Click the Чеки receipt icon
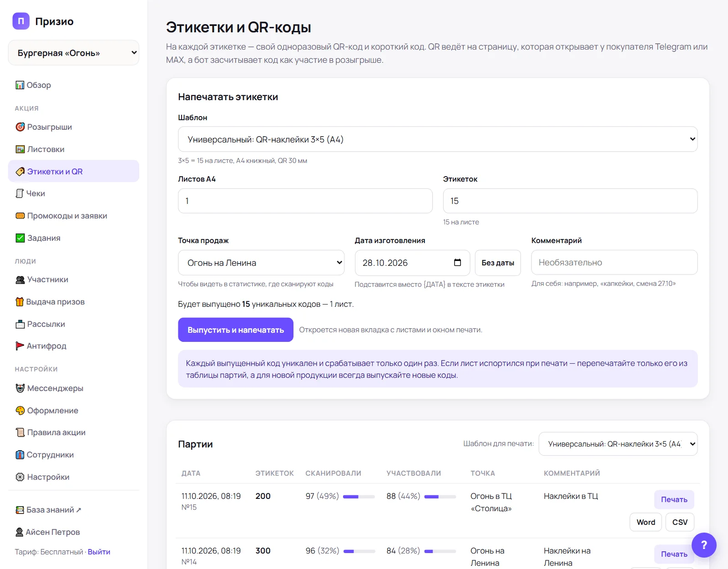This screenshot has height=569, width=728. click(x=20, y=193)
